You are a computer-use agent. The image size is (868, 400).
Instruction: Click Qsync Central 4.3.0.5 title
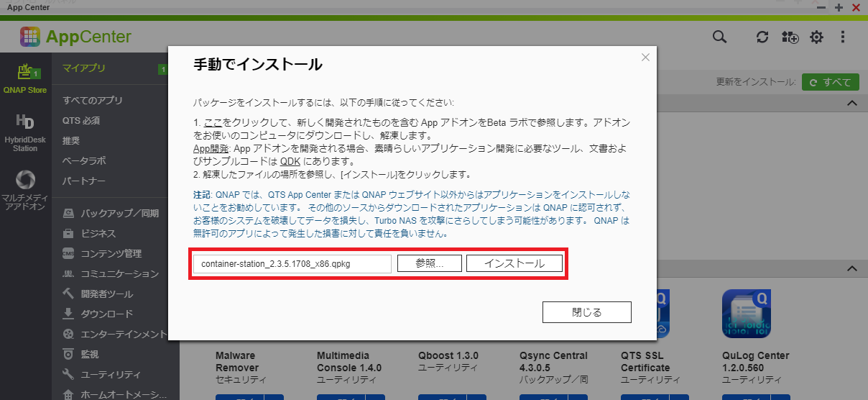tap(553, 361)
